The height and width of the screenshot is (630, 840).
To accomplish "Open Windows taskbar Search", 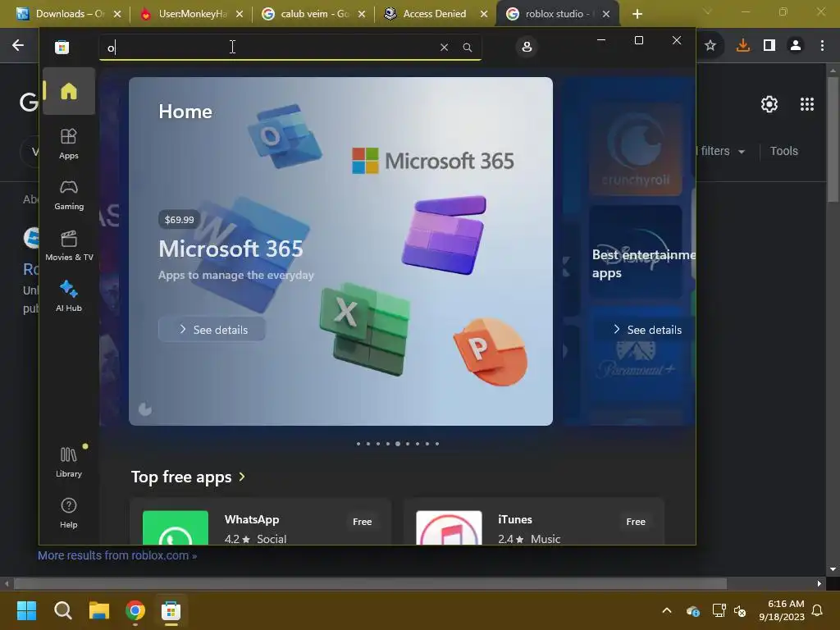I will pyautogui.click(x=62, y=610).
